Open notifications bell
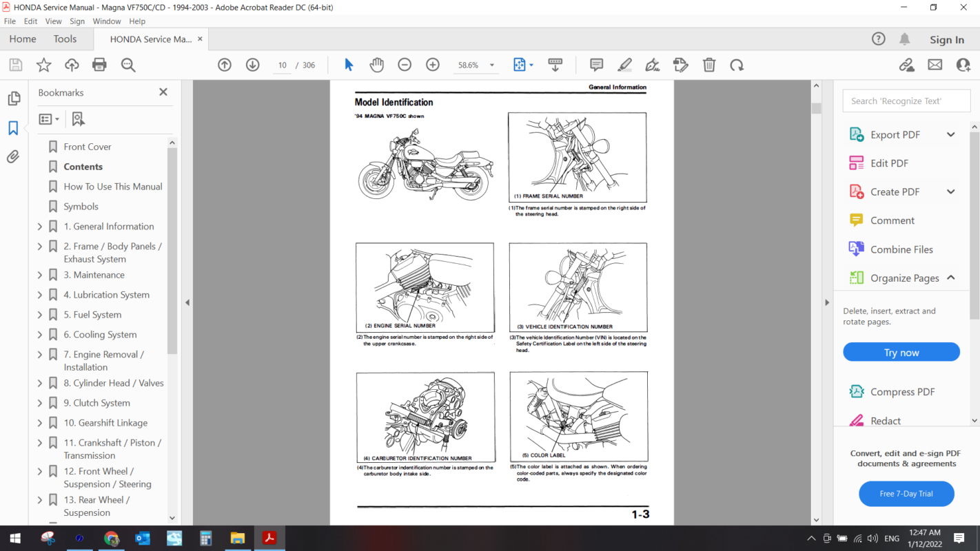The width and height of the screenshot is (980, 551). coord(905,39)
